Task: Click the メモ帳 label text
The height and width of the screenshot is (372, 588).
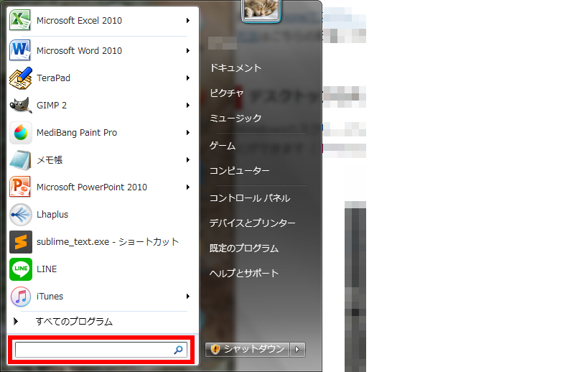Action: 50,160
